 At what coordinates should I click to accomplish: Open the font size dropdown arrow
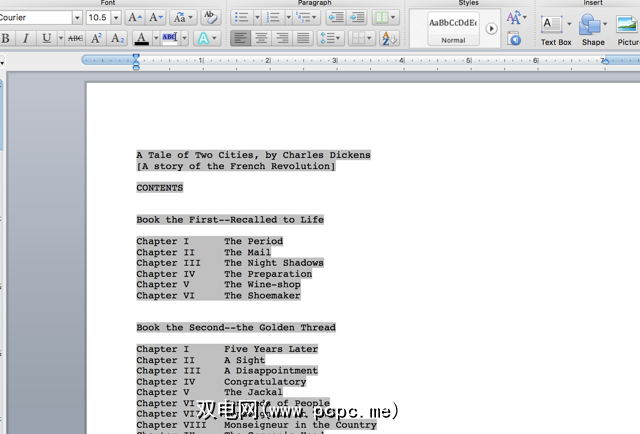pos(116,18)
